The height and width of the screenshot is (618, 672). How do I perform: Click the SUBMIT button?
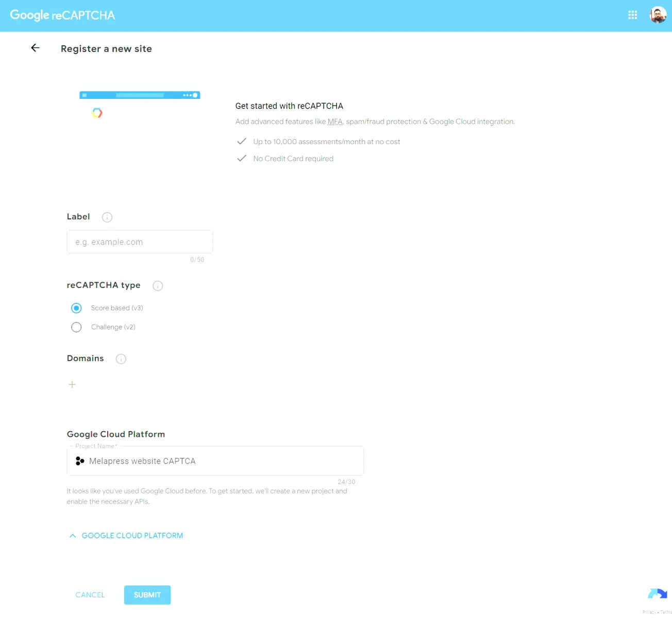(147, 595)
